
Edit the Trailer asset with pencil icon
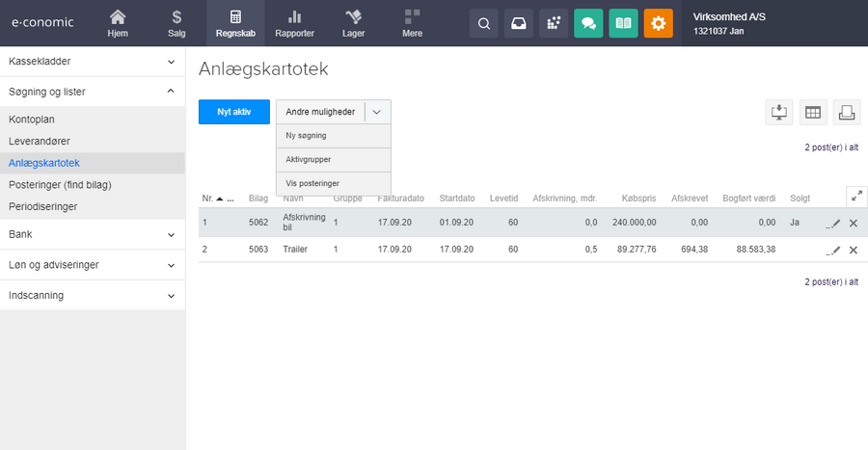(x=834, y=250)
